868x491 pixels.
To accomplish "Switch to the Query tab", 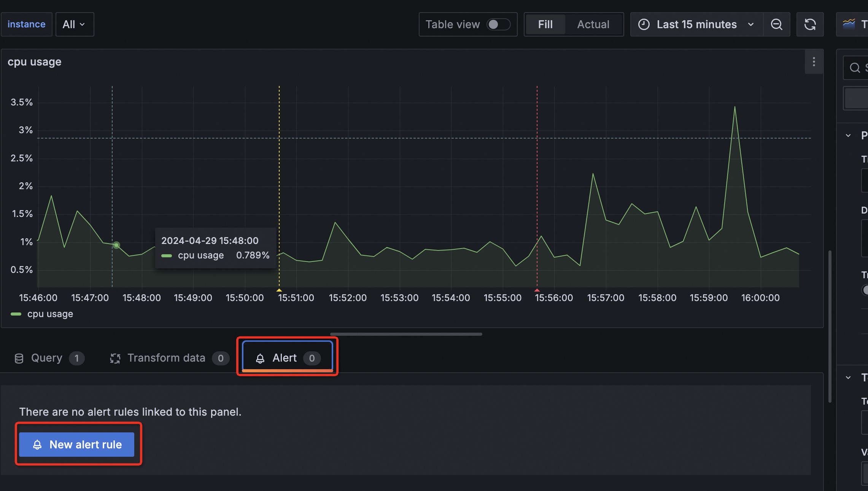I will click(46, 358).
